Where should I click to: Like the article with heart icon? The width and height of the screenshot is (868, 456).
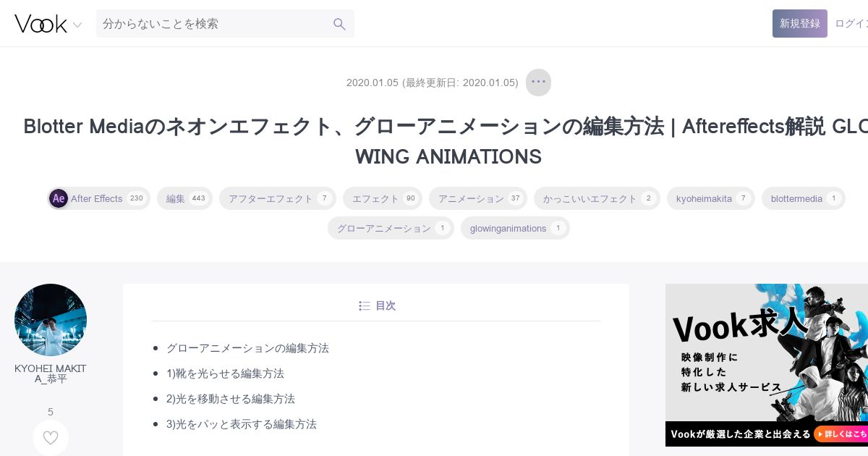pos(51,438)
